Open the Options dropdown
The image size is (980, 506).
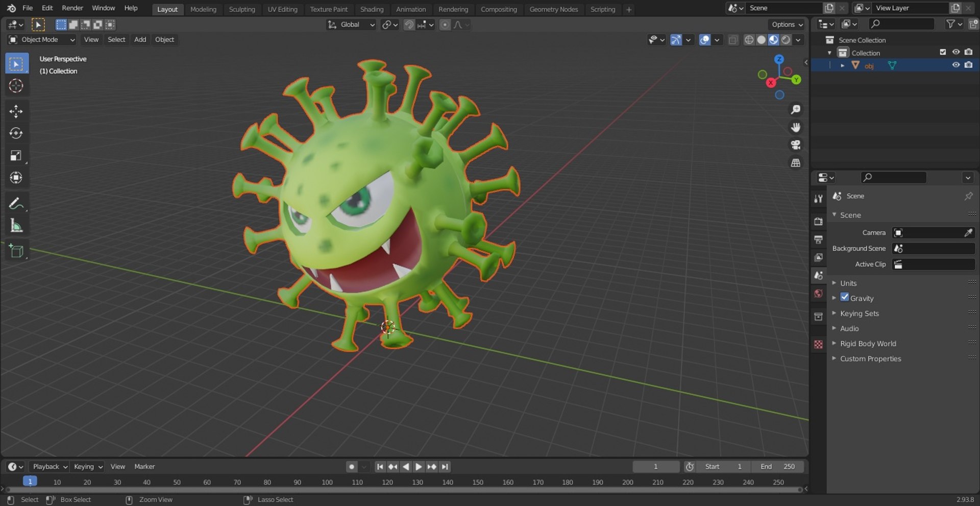click(x=787, y=25)
